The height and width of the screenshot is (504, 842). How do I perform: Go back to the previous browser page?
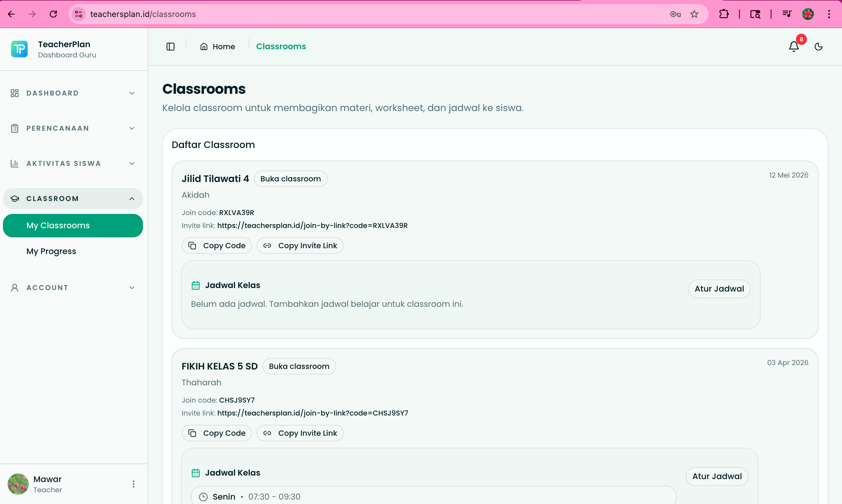pos(11,14)
